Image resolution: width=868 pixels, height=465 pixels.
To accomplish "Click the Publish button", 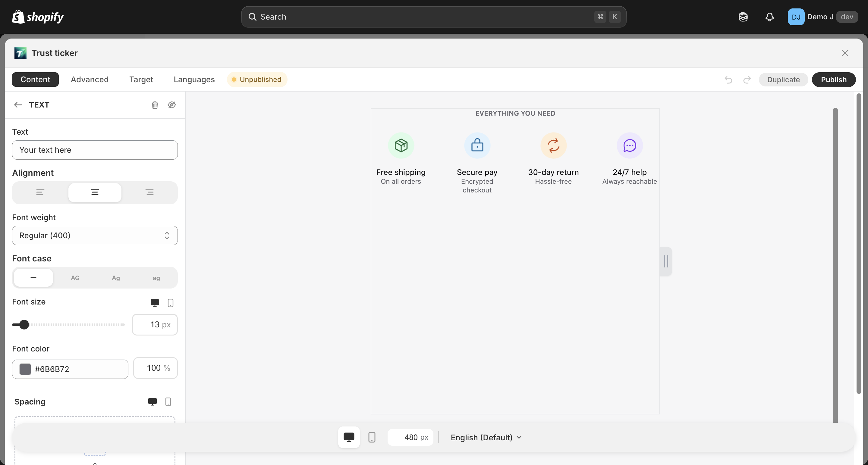I will [x=834, y=80].
